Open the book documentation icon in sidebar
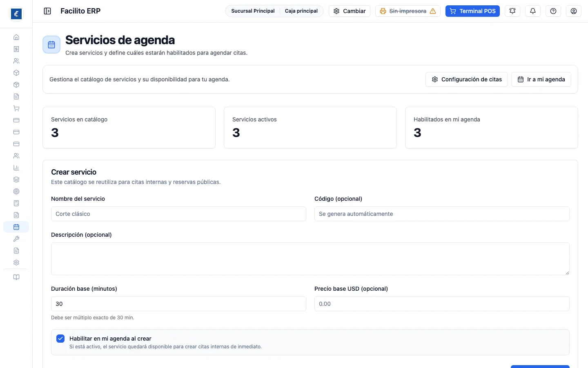This screenshot has height=368, width=588. tap(16, 277)
